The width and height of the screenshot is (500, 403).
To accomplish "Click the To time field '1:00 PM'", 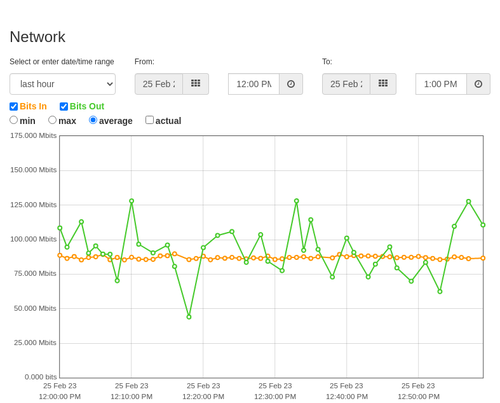I will [441, 84].
